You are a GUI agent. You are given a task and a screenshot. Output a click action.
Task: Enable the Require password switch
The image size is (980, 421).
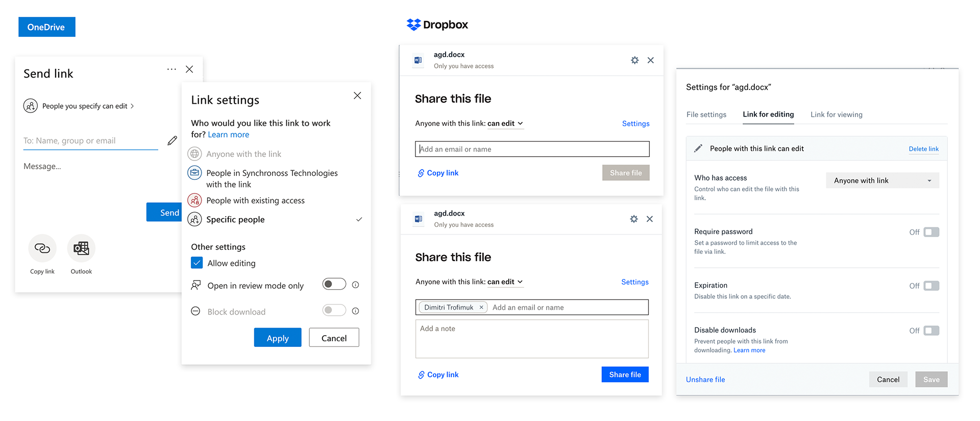(932, 232)
